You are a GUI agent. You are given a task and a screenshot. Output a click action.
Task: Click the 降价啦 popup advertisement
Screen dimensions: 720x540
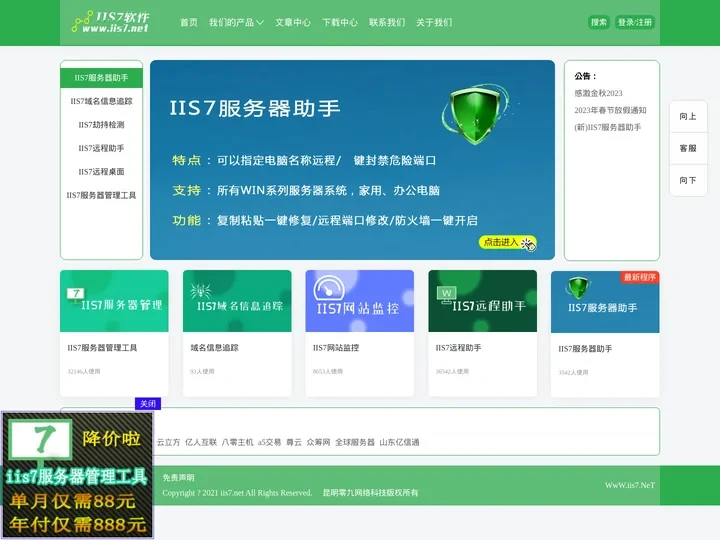coord(78,475)
